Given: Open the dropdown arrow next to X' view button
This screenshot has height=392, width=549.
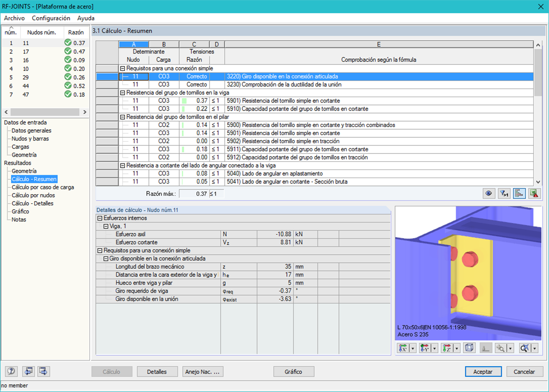Looking at the screenshot, I should pos(413,348).
